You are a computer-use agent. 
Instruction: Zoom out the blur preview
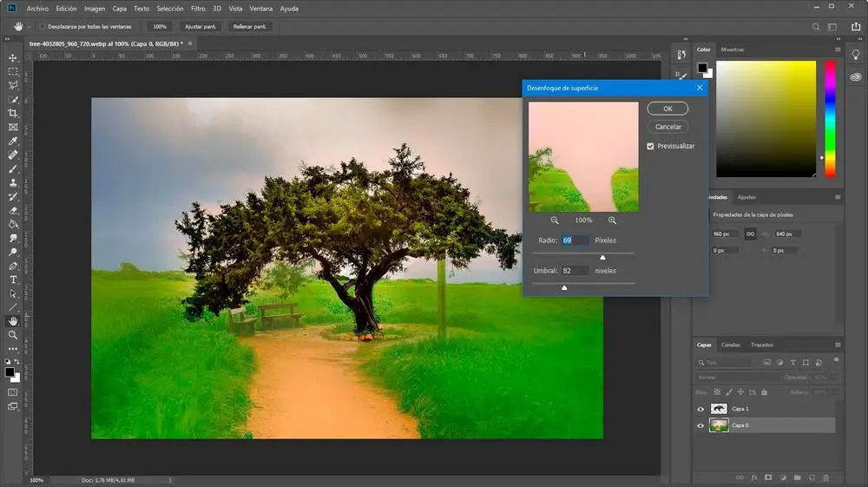tap(555, 220)
